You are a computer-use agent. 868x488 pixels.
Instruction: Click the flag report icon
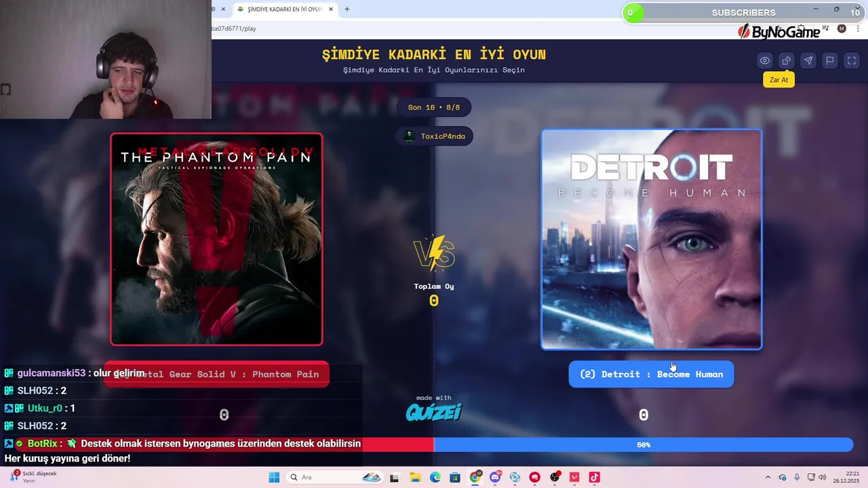[x=830, y=61]
